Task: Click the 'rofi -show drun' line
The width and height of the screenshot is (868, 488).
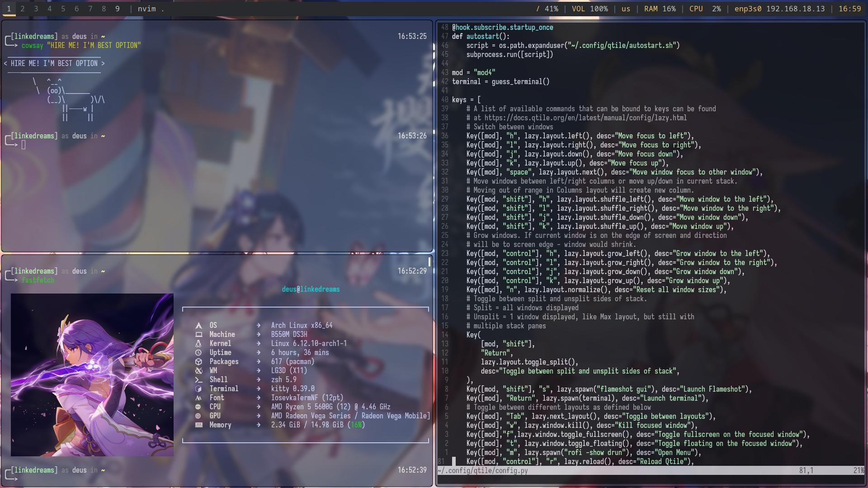Action: pos(584,452)
